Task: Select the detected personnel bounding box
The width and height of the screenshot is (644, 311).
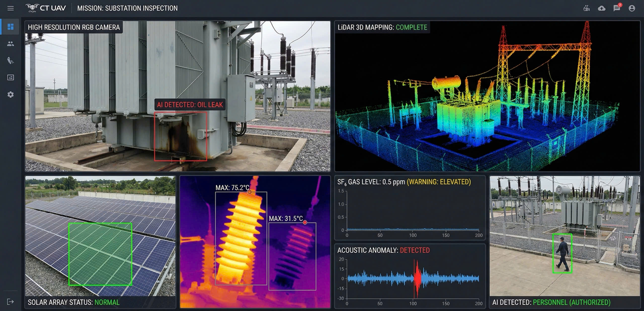Action: (562, 253)
